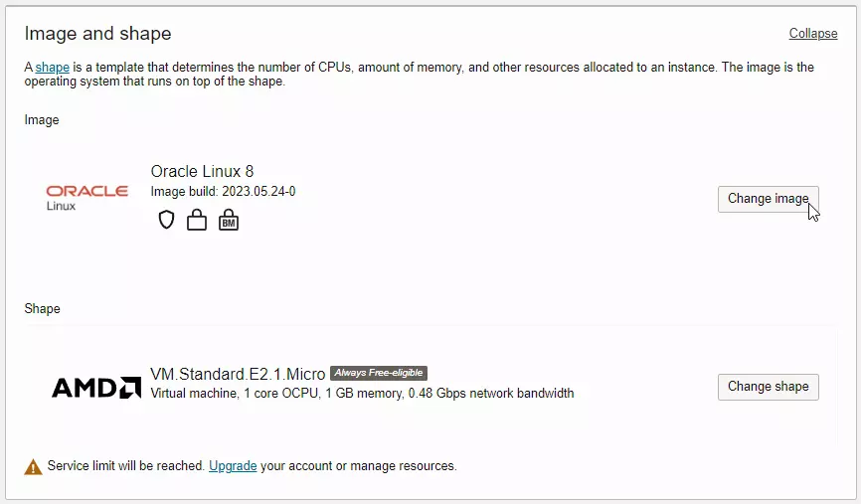The image size is (861, 504).
Task: Click the padlock icon under Oracle Linux 8
Action: [197, 220]
